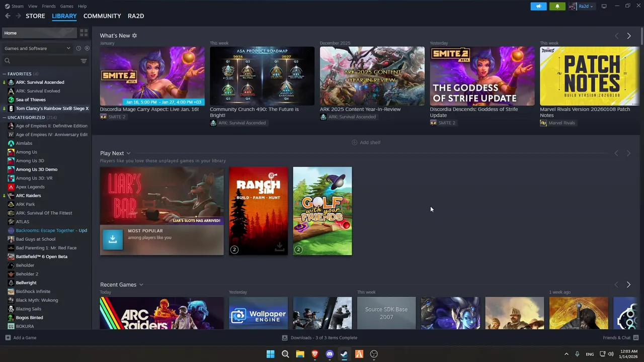Click the Liar's Bar download icon
The height and width of the screenshot is (362, 644).
113,239
